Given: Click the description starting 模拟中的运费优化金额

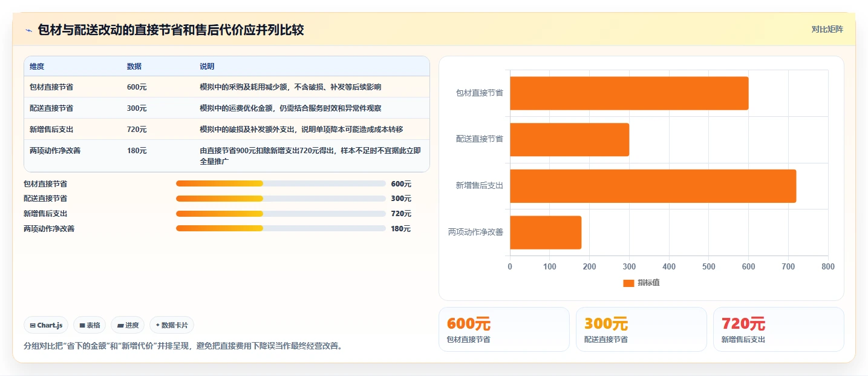Looking at the screenshot, I should point(290,108).
